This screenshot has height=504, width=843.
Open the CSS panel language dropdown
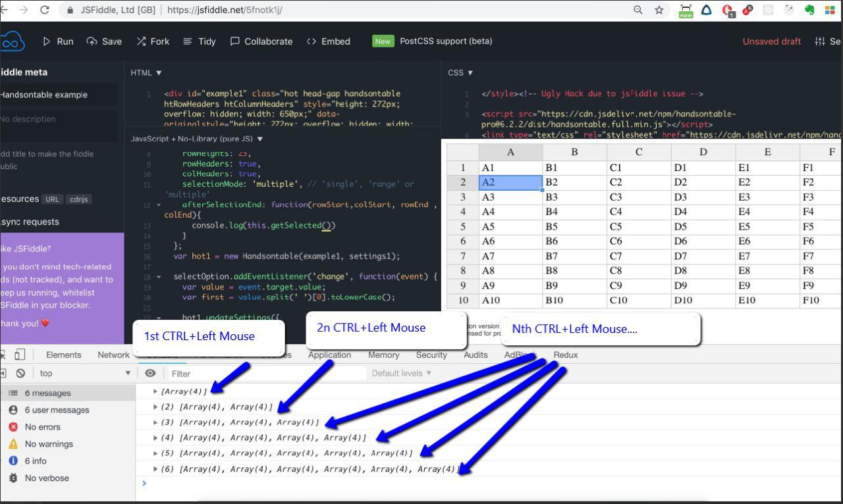[460, 72]
